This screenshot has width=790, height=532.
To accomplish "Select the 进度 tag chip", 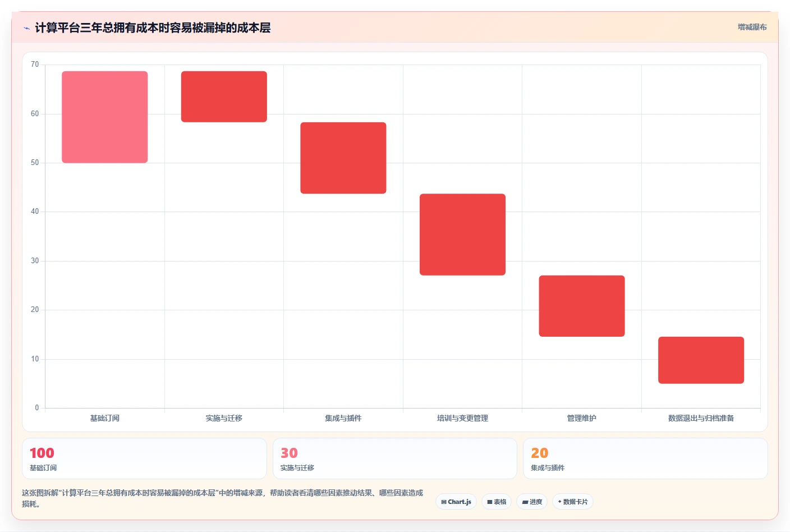I will tap(532, 502).
